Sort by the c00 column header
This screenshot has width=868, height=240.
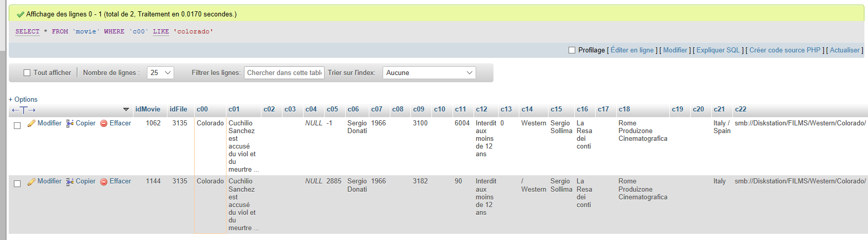[202, 109]
